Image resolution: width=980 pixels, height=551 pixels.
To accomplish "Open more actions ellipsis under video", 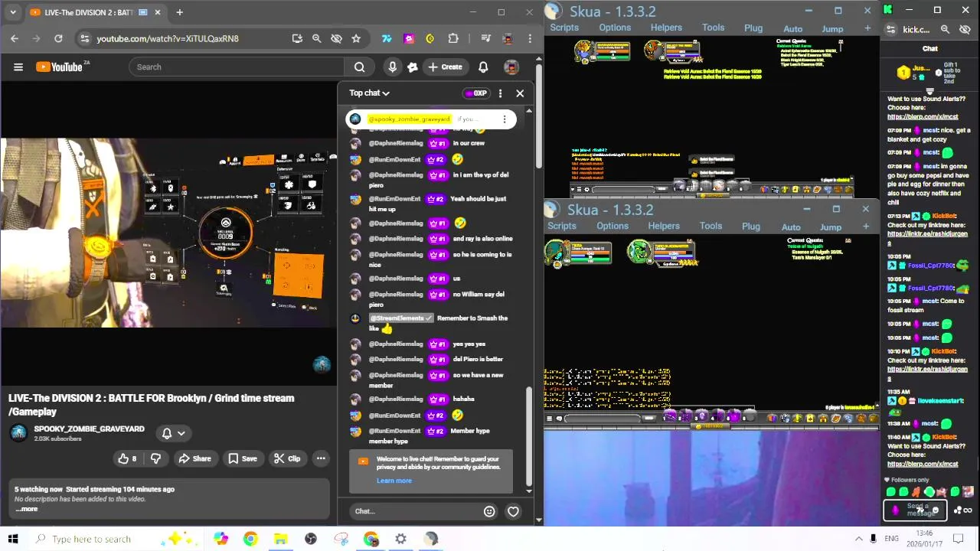I will [x=321, y=458].
